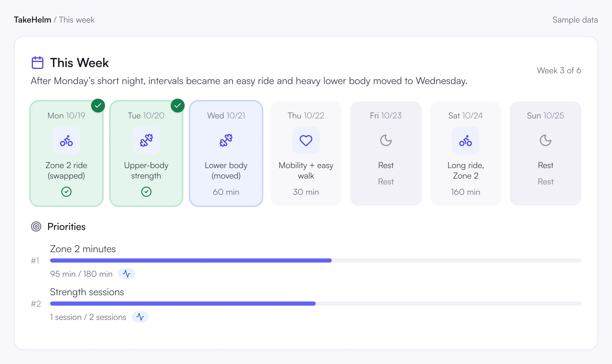Click the heart icon on Thu 10/22 card
The image size is (612, 364).
pos(306,140)
